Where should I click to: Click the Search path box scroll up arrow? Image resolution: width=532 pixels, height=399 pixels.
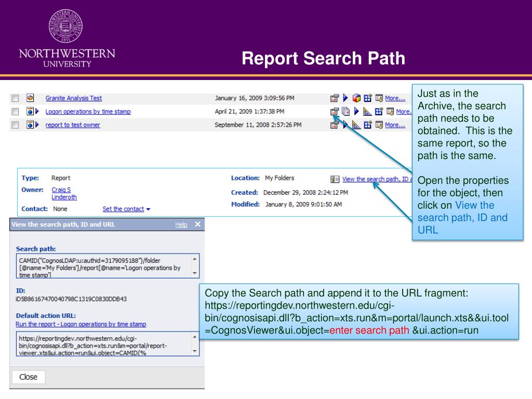195,259
